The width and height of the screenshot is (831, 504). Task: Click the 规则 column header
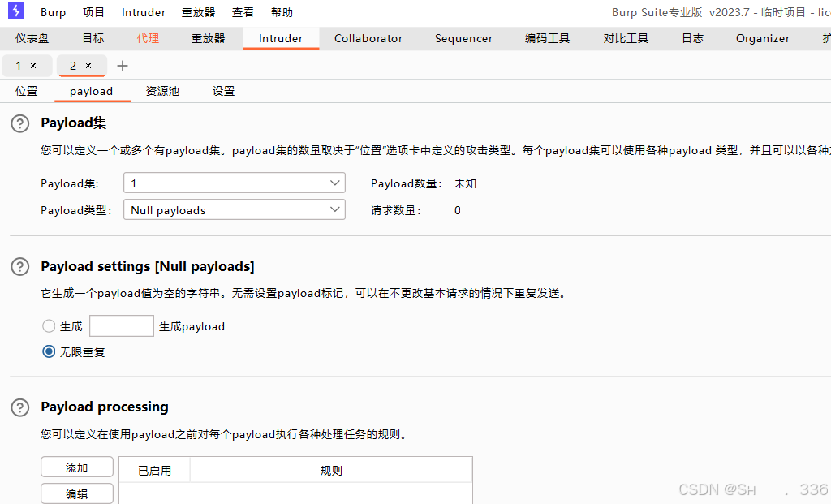click(x=331, y=471)
